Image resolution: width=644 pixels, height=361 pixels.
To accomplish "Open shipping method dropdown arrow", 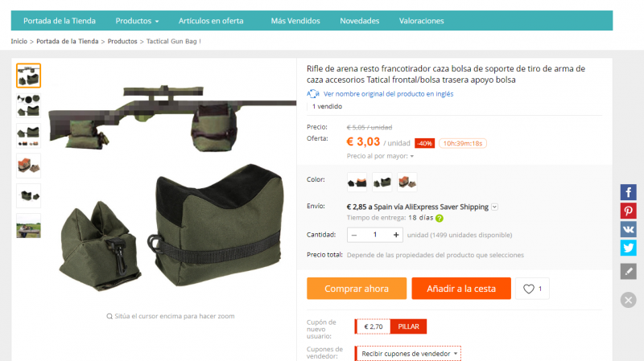I will tap(494, 207).
